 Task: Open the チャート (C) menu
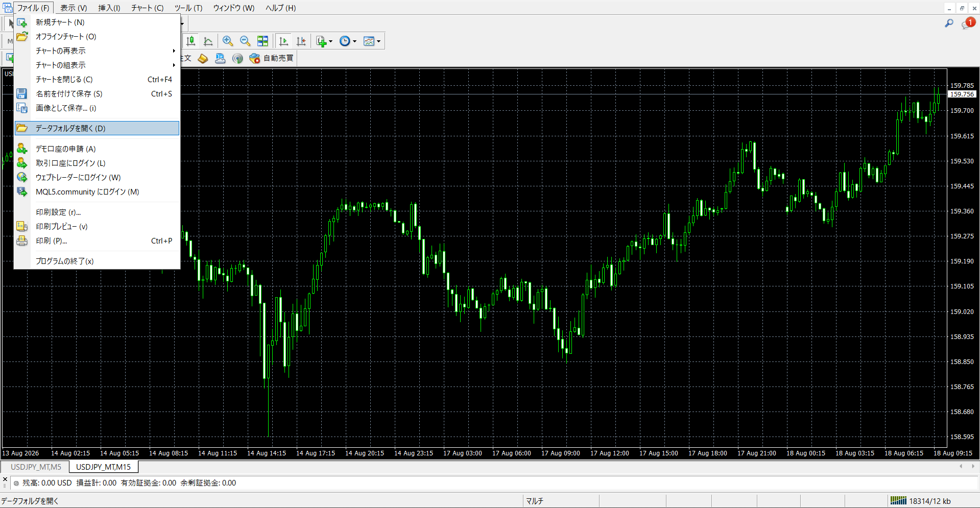pos(147,8)
